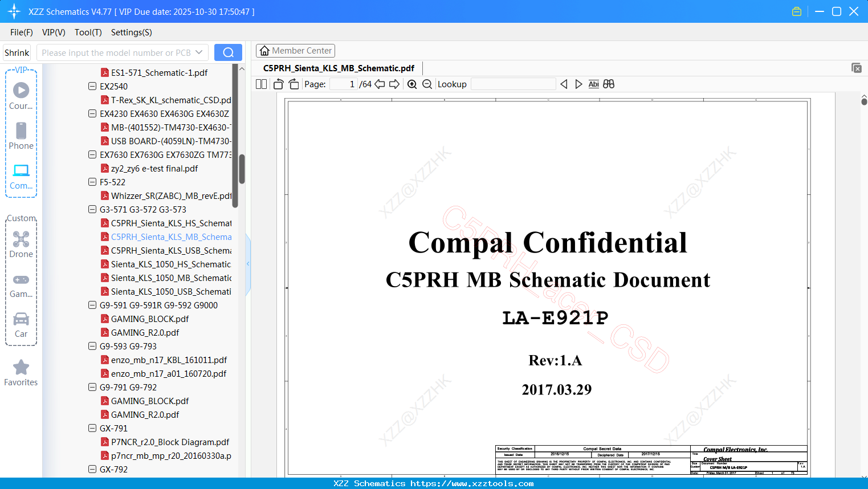Click the binoculars search icon
The image size is (868, 489).
click(x=609, y=84)
